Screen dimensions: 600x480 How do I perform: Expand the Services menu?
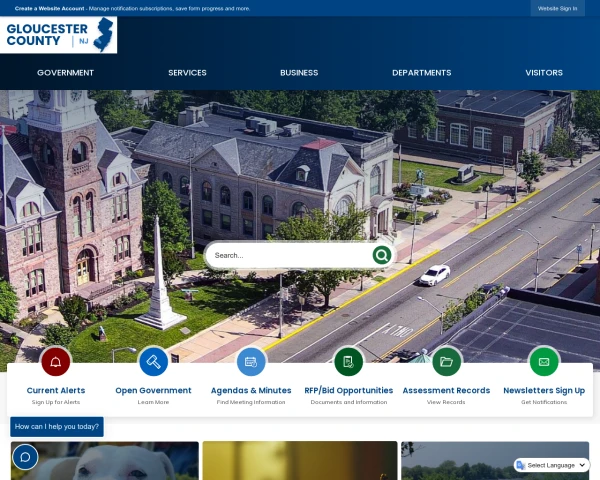(x=187, y=73)
